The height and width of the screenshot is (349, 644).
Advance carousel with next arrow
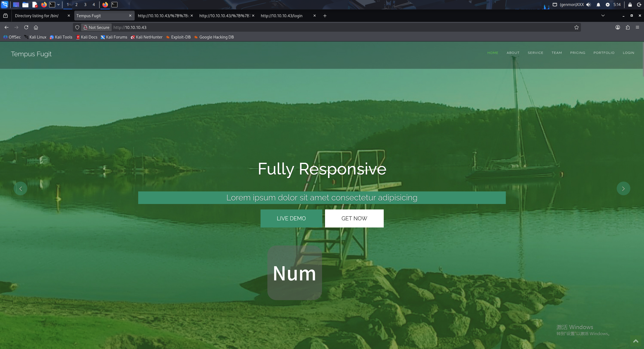623,189
